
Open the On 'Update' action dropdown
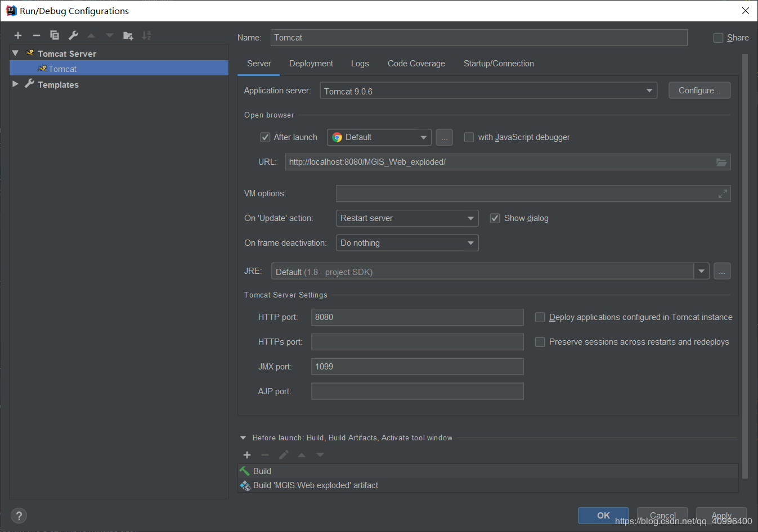(x=407, y=218)
